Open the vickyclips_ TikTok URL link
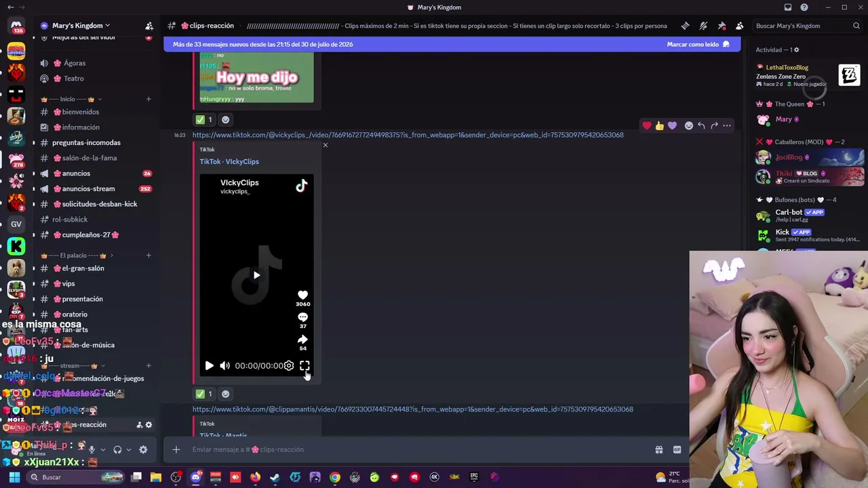This screenshot has width=868, height=488. click(408, 135)
